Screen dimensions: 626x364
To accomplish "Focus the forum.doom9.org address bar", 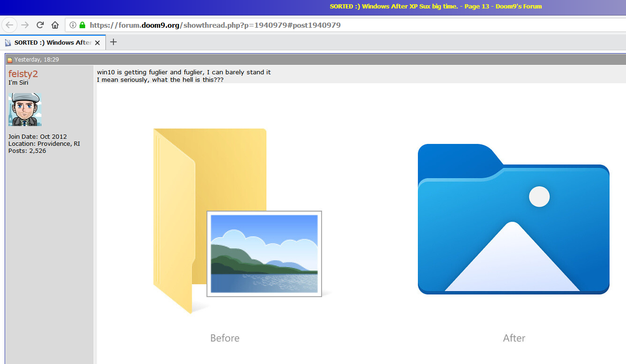I will point(346,25).
